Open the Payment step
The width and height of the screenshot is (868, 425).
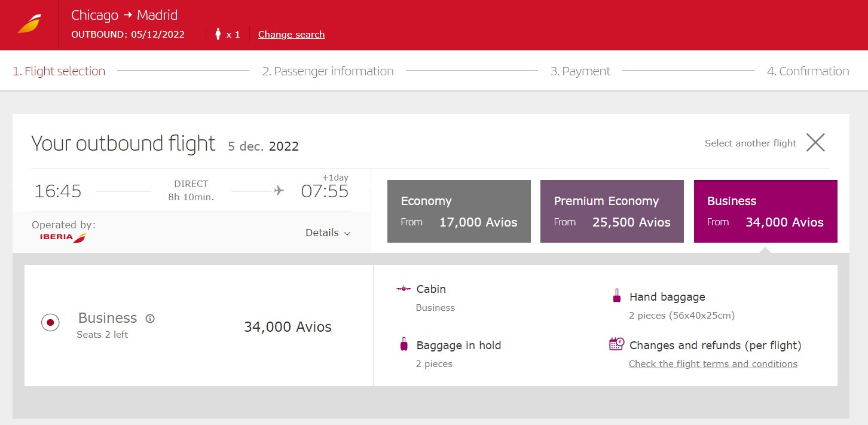pyautogui.click(x=580, y=71)
